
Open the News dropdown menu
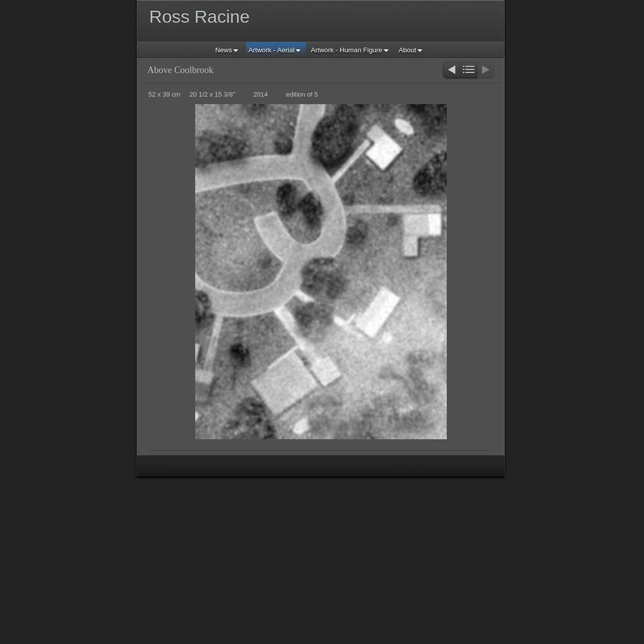coord(226,50)
